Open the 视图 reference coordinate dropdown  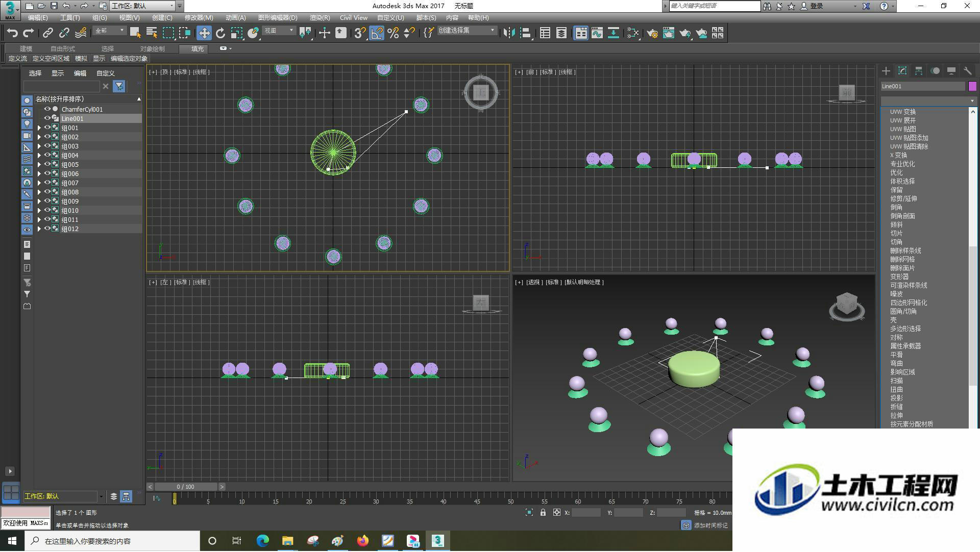(x=279, y=31)
